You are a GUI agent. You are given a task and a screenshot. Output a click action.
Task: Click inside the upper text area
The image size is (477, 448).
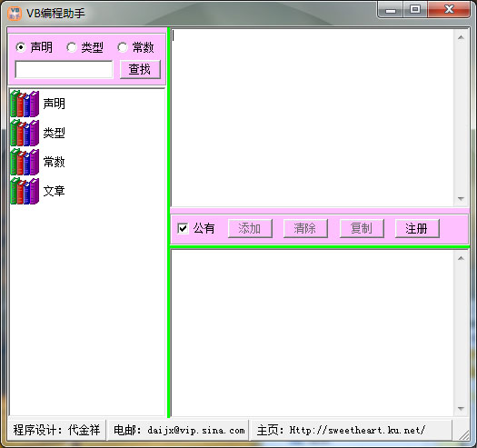tap(313, 118)
